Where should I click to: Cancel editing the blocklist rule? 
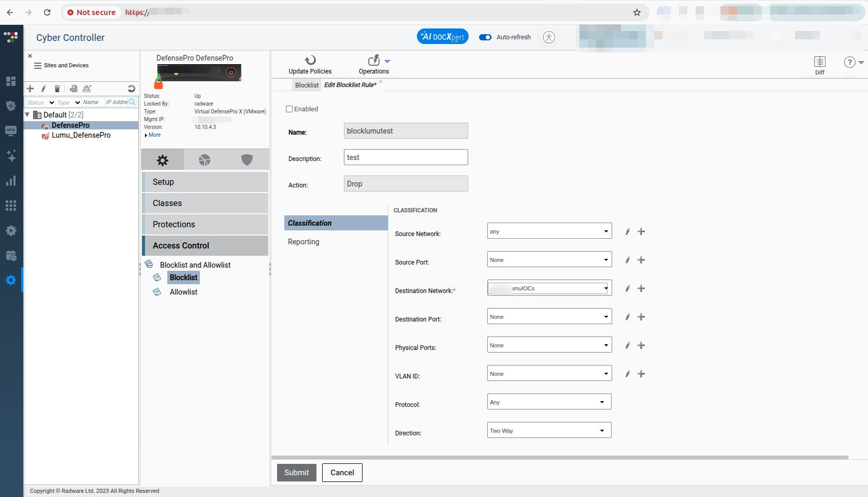click(x=342, y=473)
